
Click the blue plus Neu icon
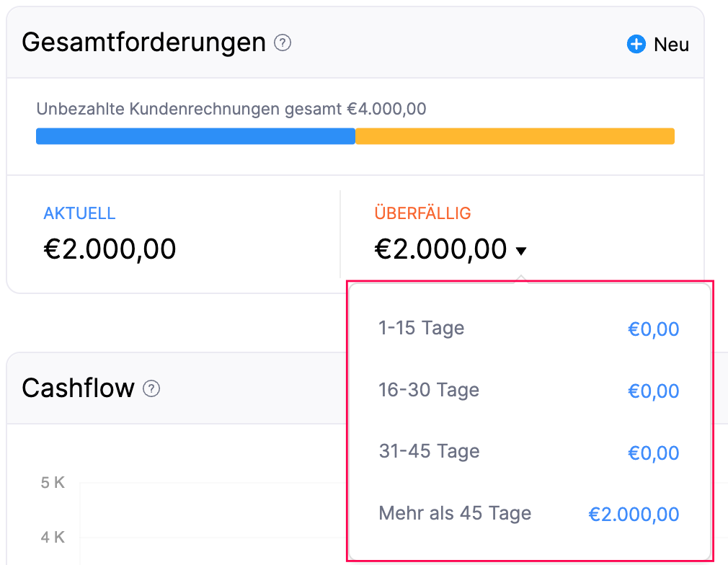point(636,45)
